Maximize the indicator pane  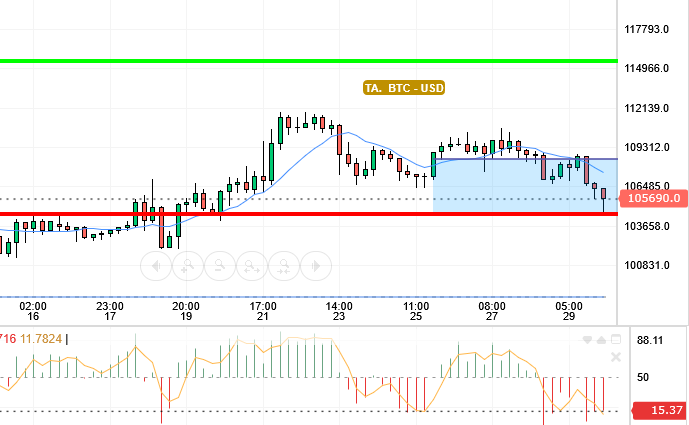click(x=616, y=339)
